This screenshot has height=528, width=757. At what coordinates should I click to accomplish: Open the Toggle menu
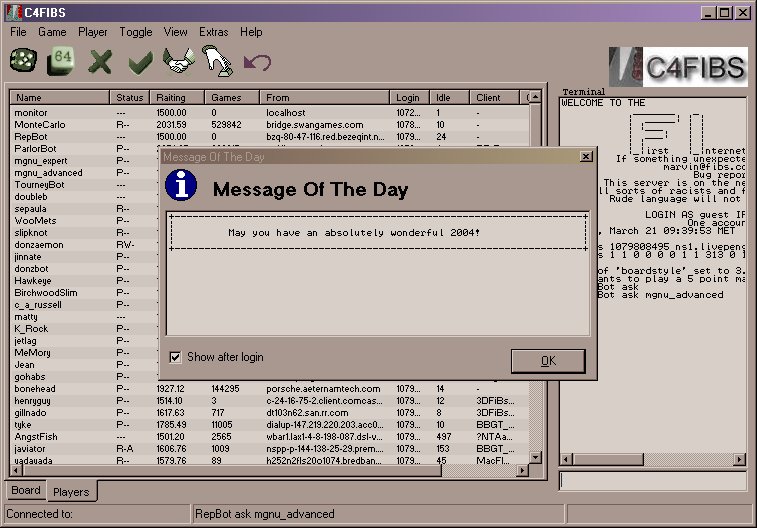pos(136,32)
